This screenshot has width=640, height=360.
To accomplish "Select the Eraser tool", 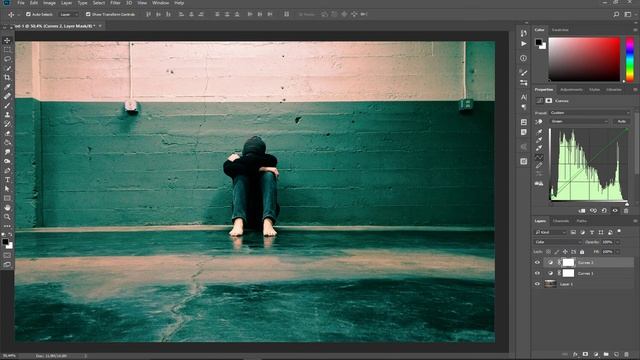I will (x=7, y=133).
